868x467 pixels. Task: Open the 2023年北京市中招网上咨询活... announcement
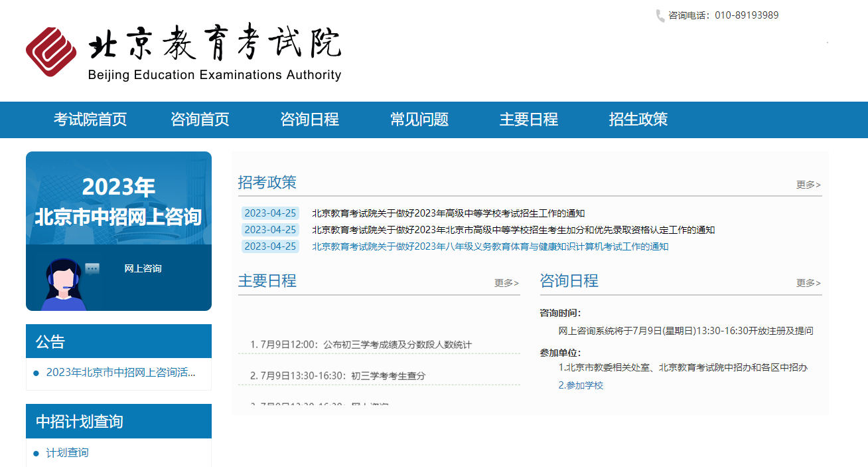point(121,373)
